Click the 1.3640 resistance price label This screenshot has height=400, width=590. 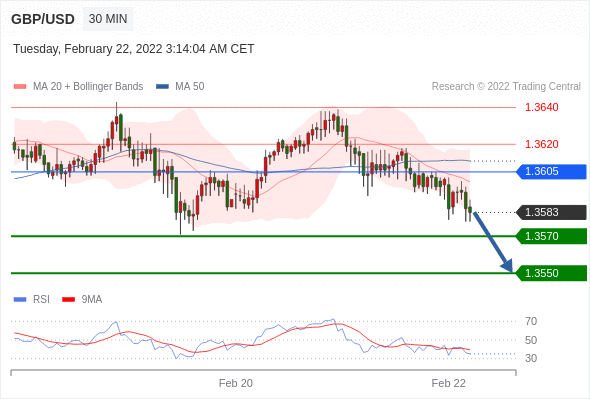(x=542, y=107)
